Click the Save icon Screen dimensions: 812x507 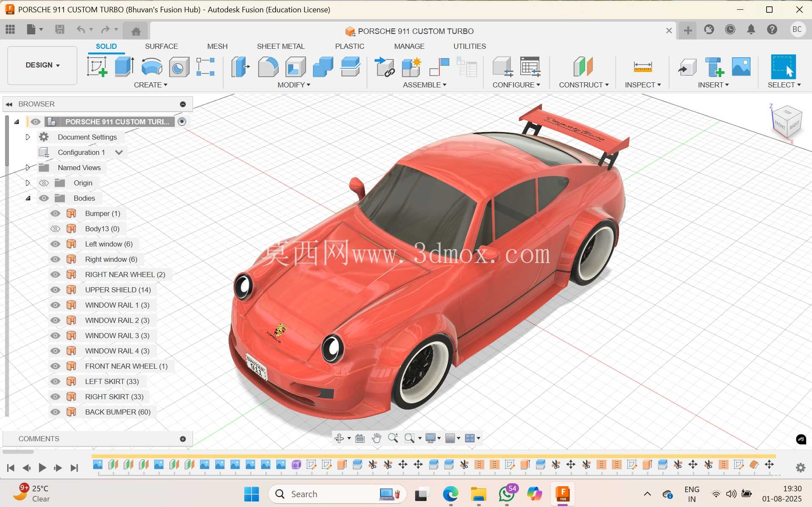click(60, 29)
